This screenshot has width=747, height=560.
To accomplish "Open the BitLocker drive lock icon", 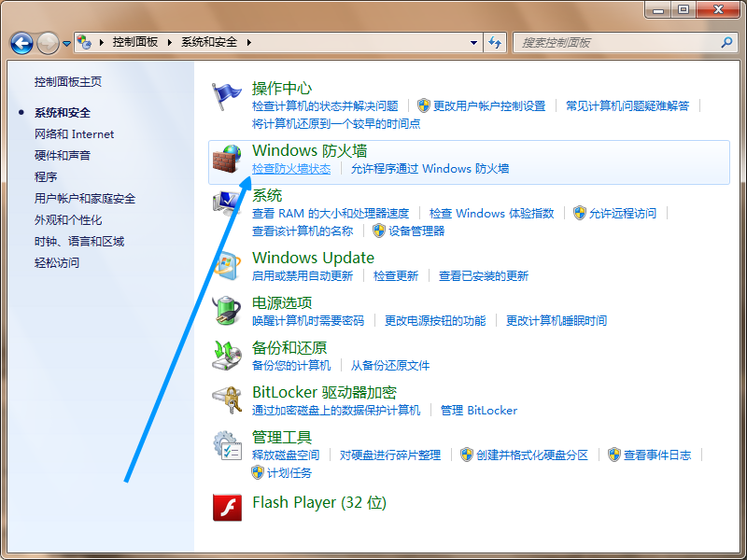I will coord(227,400).
